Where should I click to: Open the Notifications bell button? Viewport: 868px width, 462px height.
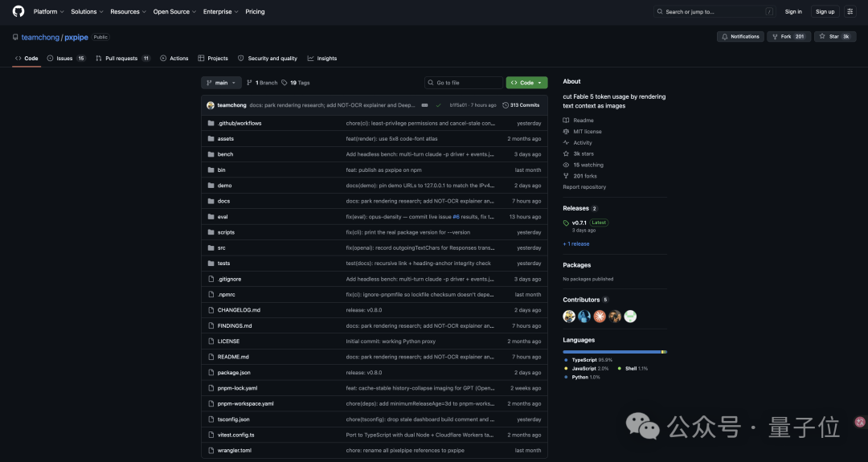(x=741, y=36)
